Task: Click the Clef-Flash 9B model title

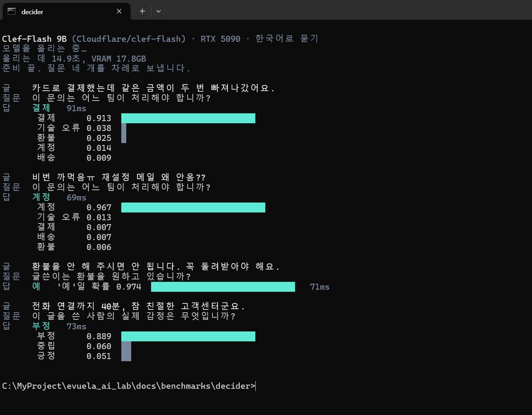Action: (x=34, y=39)
